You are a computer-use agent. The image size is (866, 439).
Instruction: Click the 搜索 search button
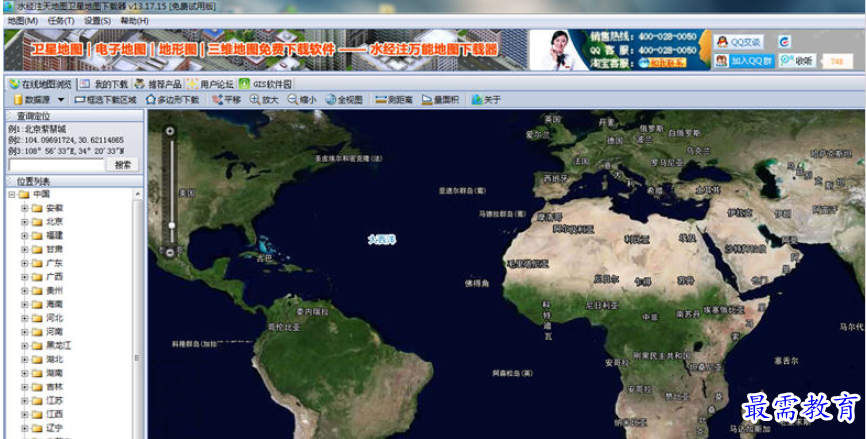[x=123, y=165]
